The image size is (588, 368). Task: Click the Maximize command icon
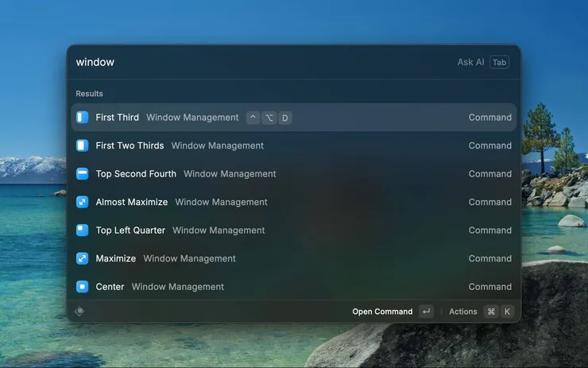click(82, 258)
